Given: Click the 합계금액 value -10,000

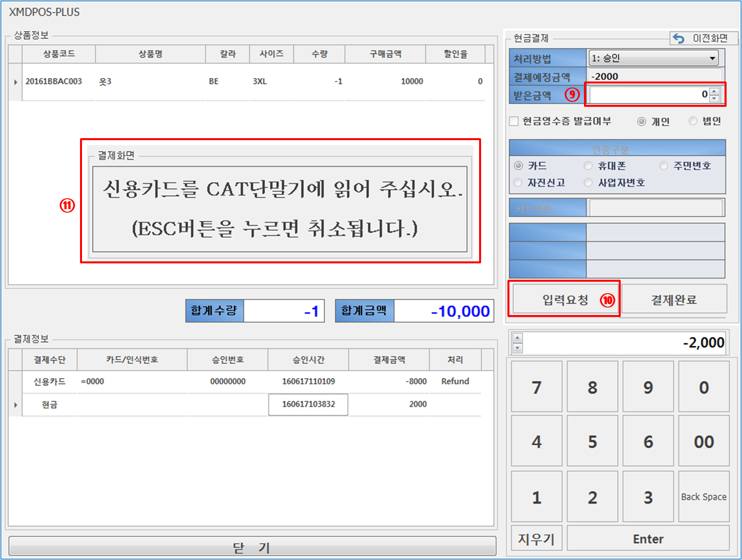Looking at the screenshot, I should pyautogui.click(x=444, y=311).
